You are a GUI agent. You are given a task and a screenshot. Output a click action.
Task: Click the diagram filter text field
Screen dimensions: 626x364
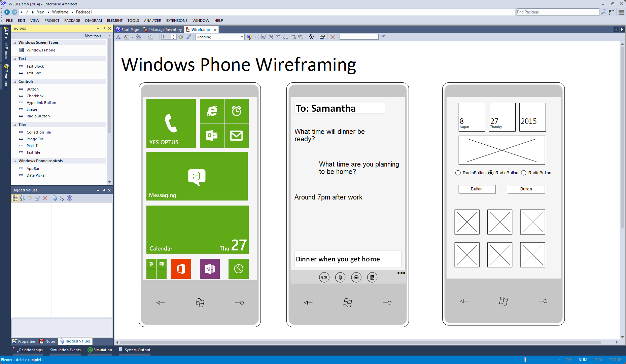pos(359,37)
